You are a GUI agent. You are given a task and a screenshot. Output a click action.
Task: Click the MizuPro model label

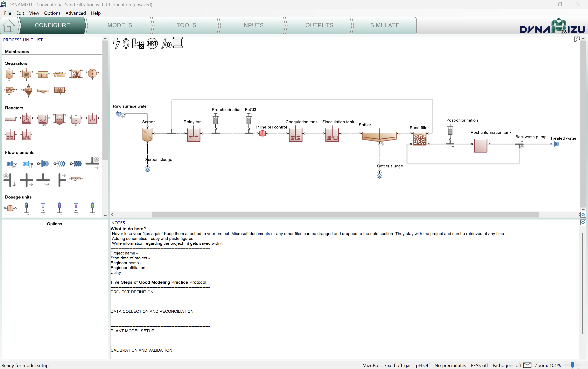(x=371, y=365)
